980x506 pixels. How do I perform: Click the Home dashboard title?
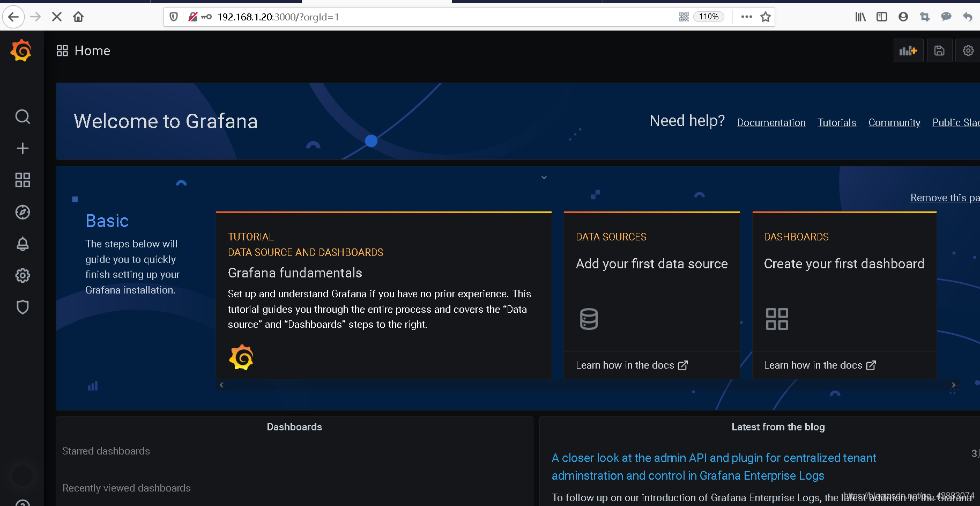pyautogui.click(x=92, y=50)
